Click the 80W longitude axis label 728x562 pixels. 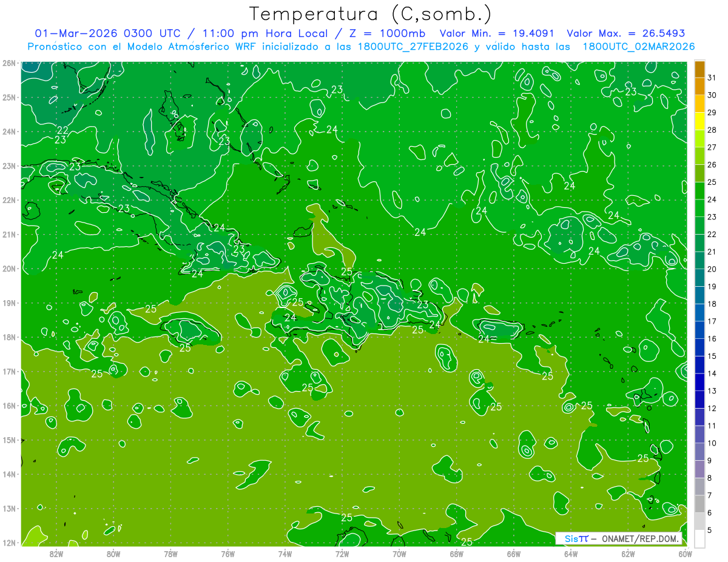click(x=113, y=554)
